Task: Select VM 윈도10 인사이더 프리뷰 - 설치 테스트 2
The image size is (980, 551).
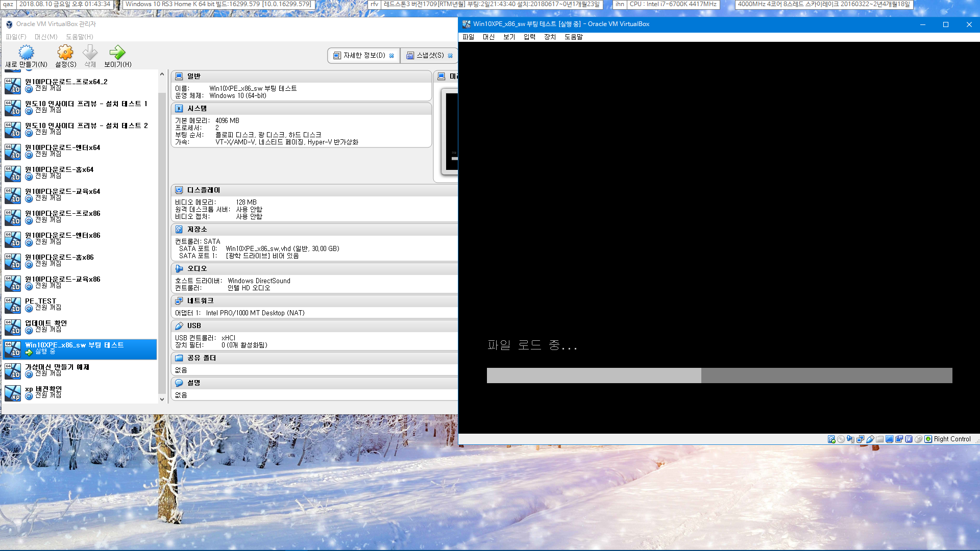Action: (x=80, y=129)
